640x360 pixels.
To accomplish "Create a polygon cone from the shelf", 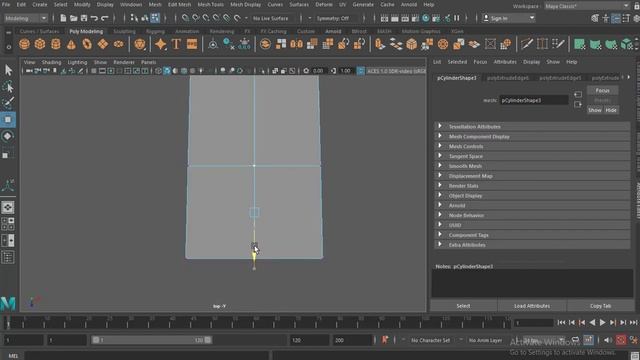I will (x=71, y=44).
